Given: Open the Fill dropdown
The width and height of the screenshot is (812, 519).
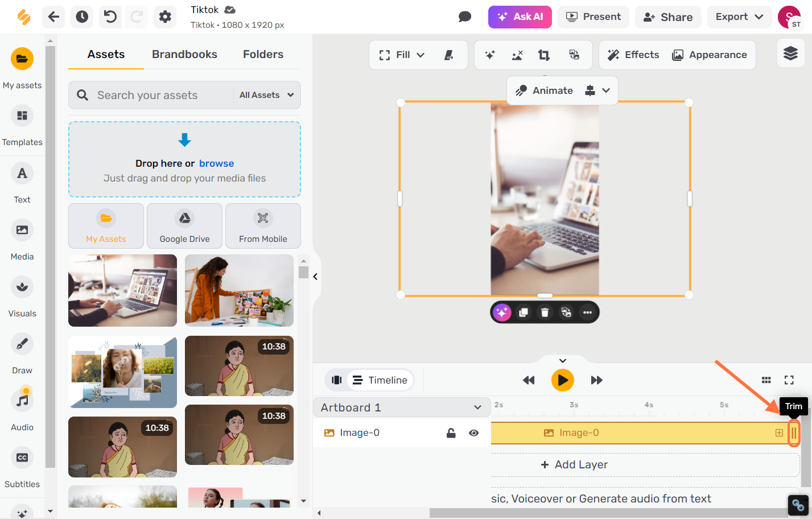Looking at the screenshot, I should 402,55.
